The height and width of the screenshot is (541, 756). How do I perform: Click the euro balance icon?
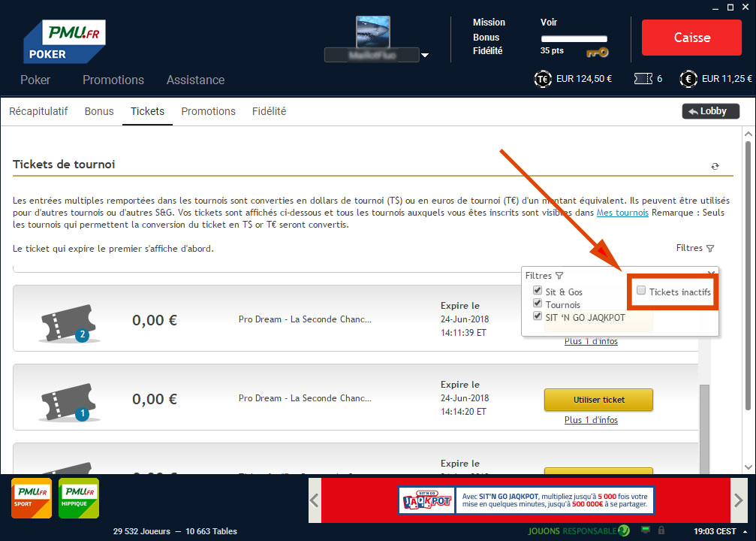tap(688, 79)
